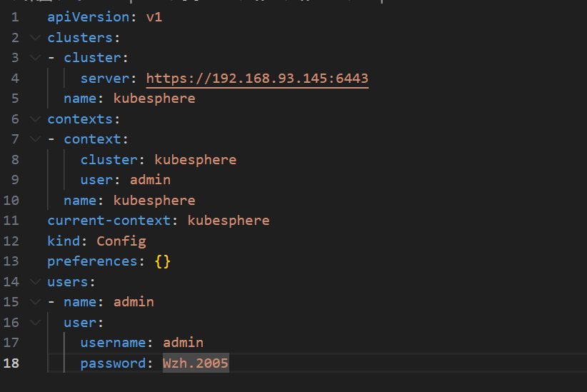Click admin value after user on line 9
587x392 pixels.
150,180
